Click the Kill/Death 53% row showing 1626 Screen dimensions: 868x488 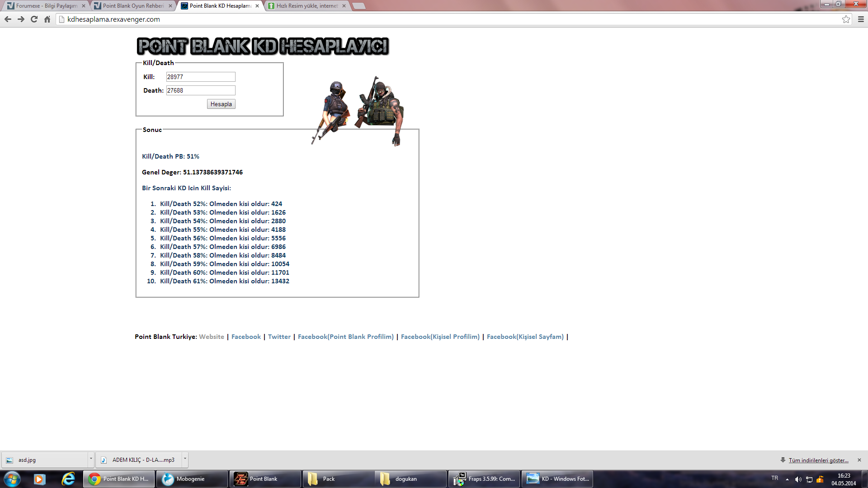pyautogui.click(x=223, y=212)
